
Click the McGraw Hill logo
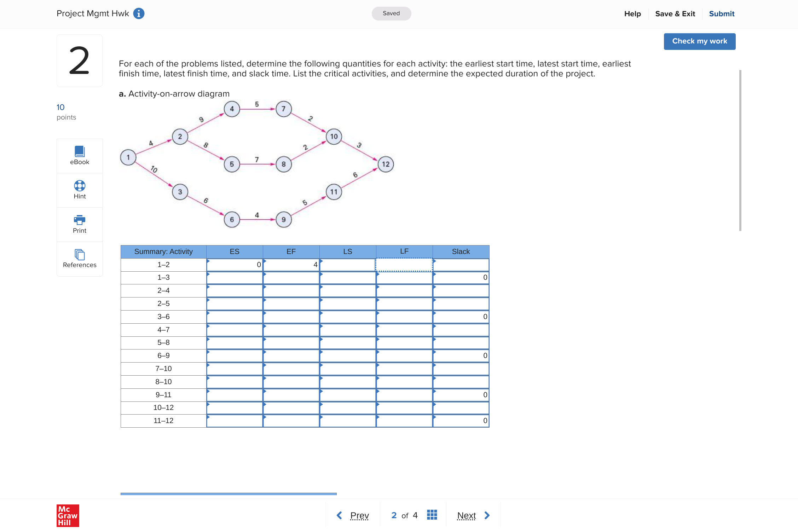pos(68,516)
